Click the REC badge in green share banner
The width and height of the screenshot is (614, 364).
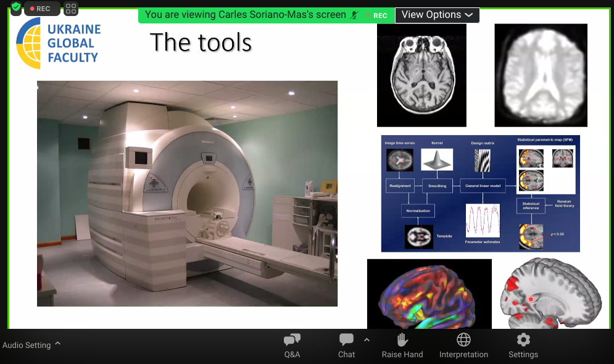376,15
